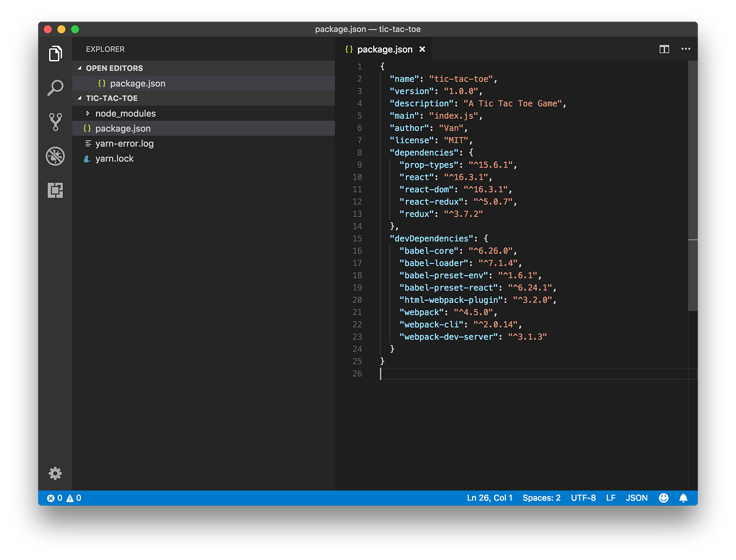Click the "Van" author value
The height and width of the screenshot is (560, 736).
click(451, 128)
